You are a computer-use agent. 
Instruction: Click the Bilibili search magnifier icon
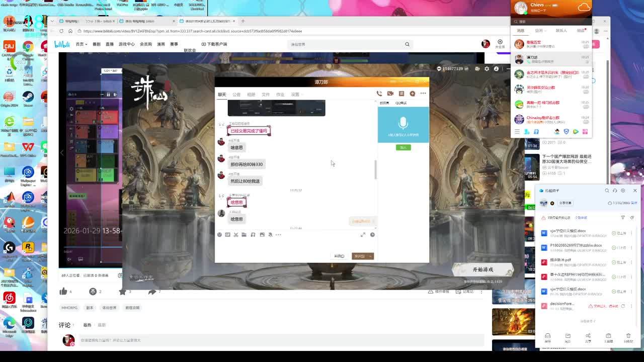click(x=408, y=44)
